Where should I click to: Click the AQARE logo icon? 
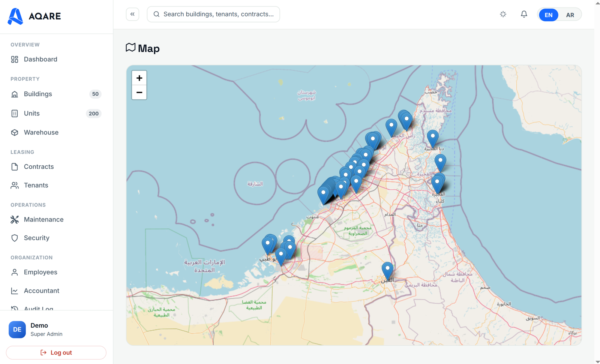coord(15,16)
